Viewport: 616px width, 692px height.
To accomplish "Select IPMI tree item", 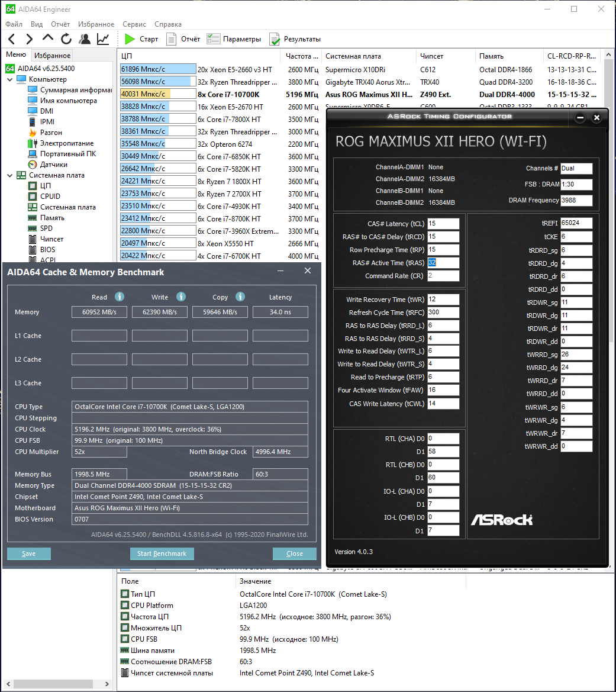I will [x=41, y=122].
